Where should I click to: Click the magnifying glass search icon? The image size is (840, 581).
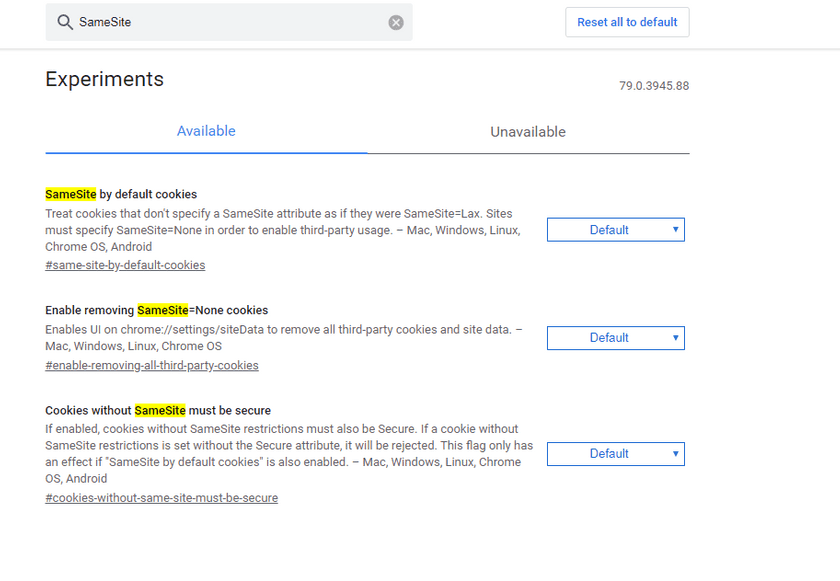point(65,22)
